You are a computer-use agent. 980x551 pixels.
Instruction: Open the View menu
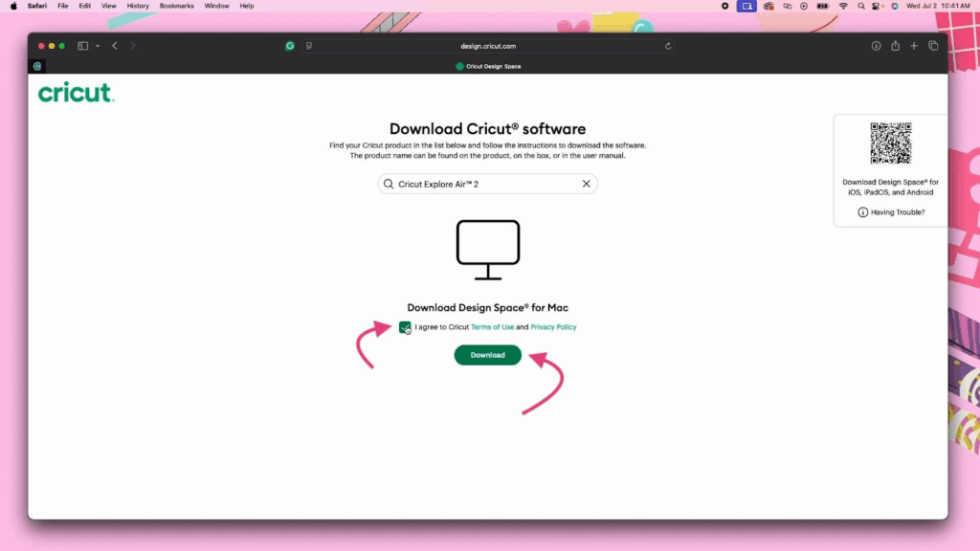(x=109, y=7)
